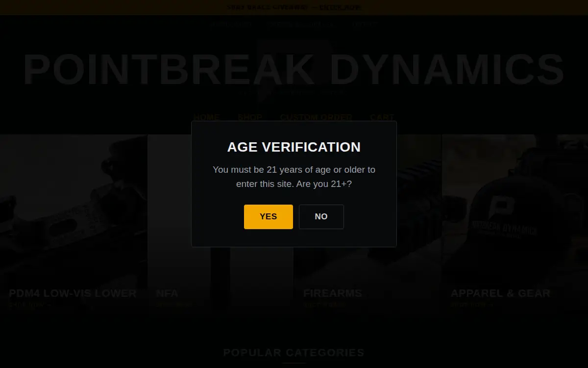Decline age verification with NO
Viewport: 588px width, 368px height.
(x=321, y=217)
